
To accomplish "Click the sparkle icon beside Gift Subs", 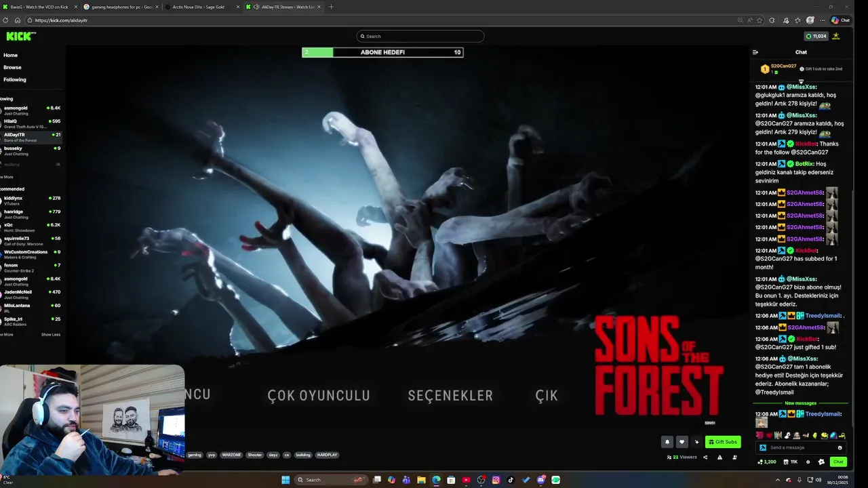I will pyautogui.click(x=696, y=442).
